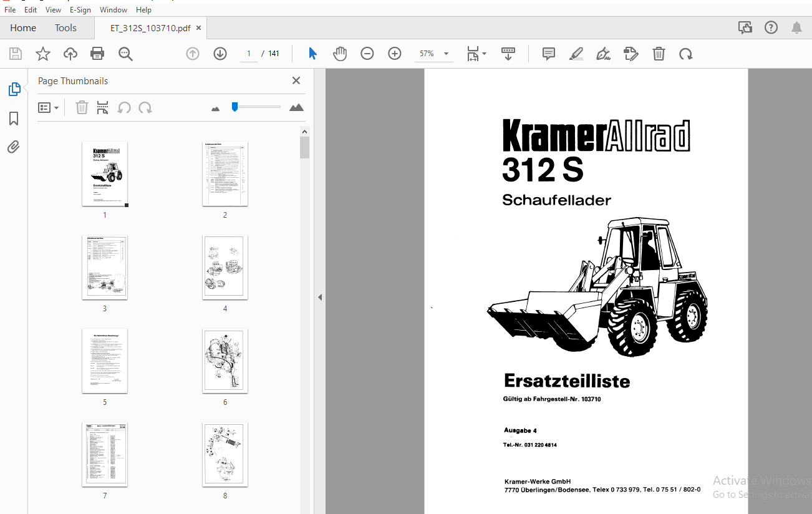Screen dimensions: 812x514
Task: Expand the thumbnails options dropdown menu
Action: [x=49, y=108]
